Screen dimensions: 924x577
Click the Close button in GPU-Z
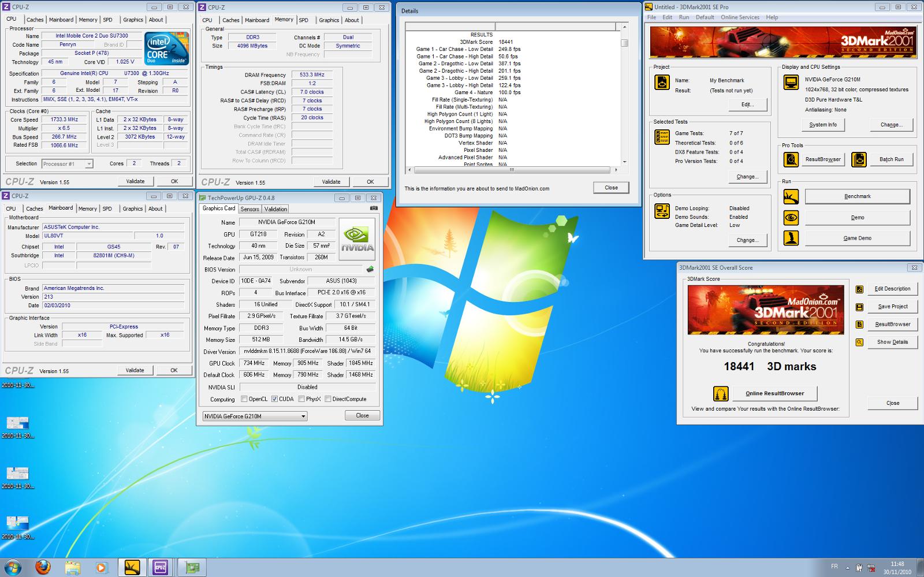(x=362, y=415)
